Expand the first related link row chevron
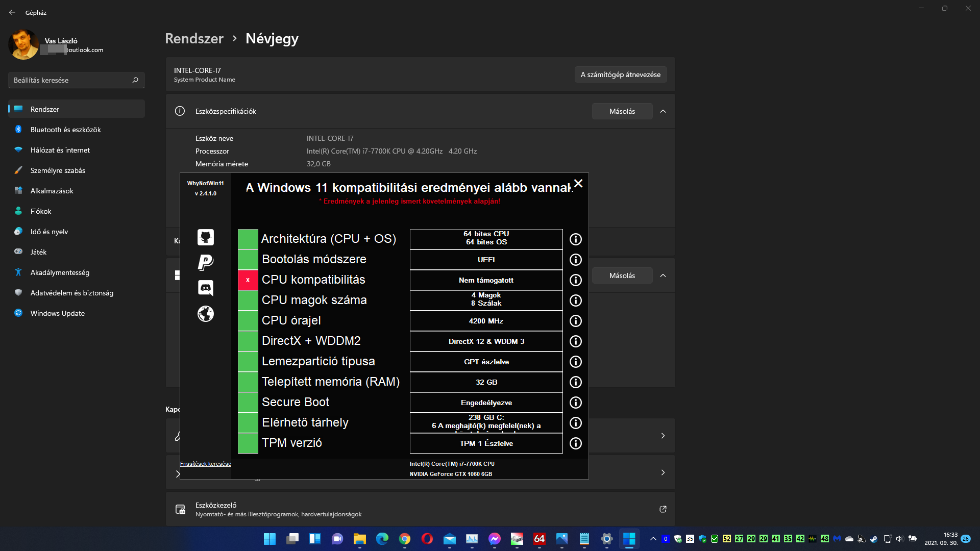This screenshot has height=551, width=980. click(x=663, y=436)
